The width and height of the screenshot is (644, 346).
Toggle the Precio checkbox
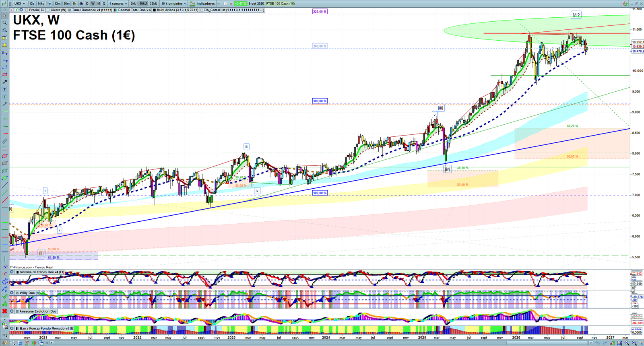pyautogui.click(x=27, y=10)
